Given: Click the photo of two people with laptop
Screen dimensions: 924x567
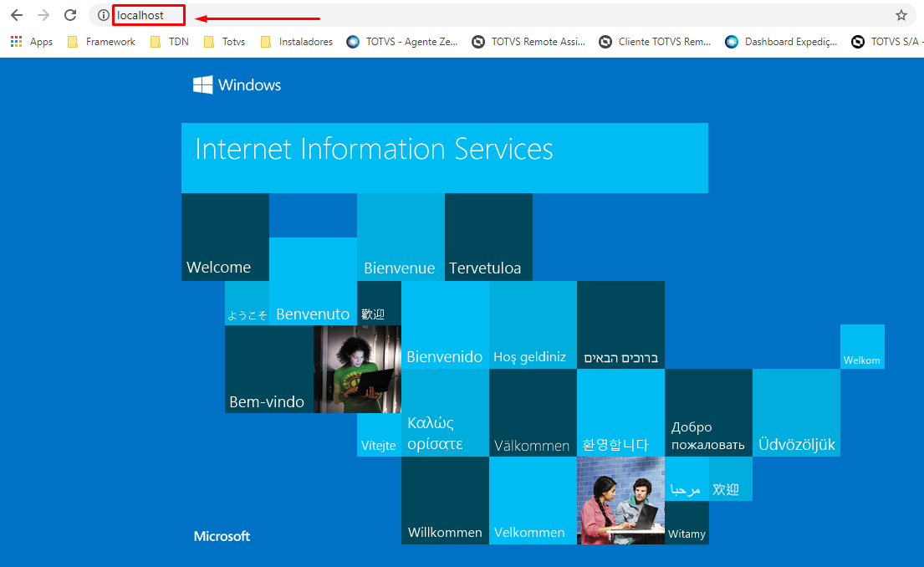Looking at the screenshot, I should point(620,500).
